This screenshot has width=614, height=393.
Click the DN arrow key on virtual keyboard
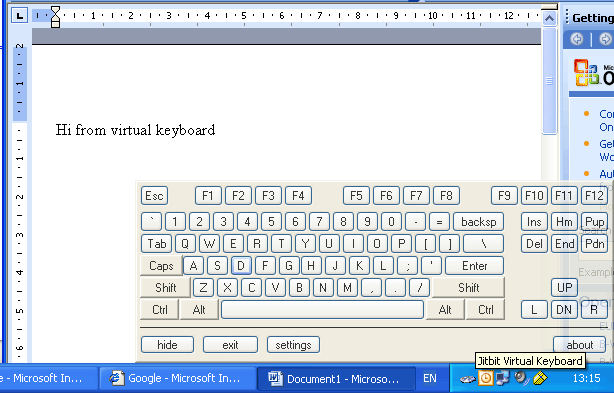pyautogui.click(x=564, y=310)
